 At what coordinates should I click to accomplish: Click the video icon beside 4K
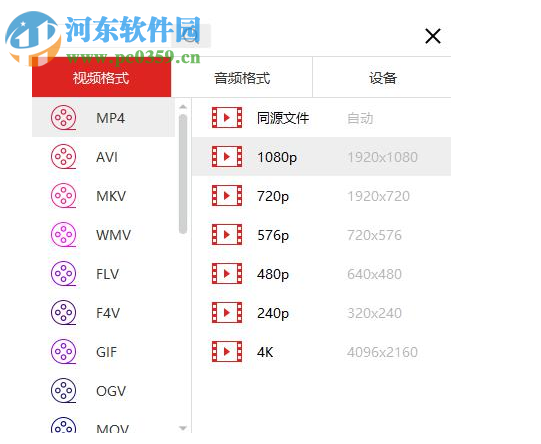[x=227, y=352]
